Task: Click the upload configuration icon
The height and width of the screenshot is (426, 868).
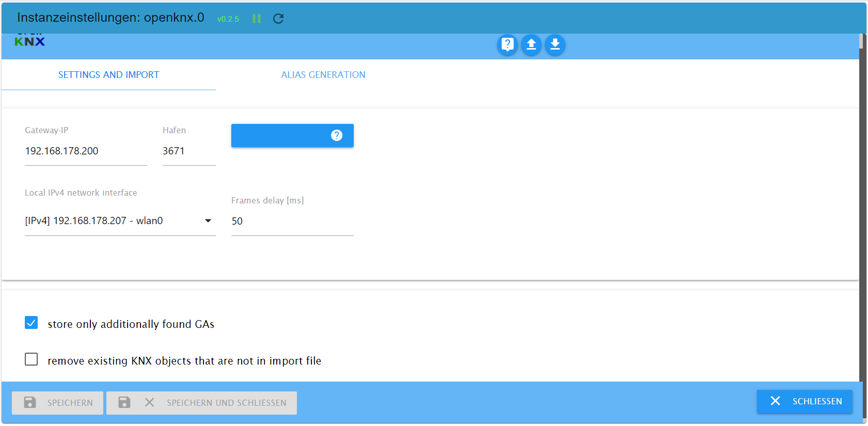Action: 531,45
